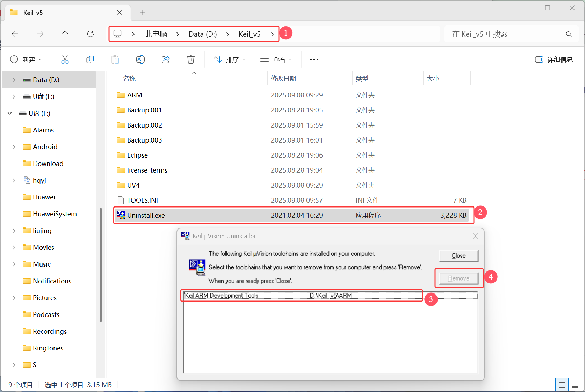Go up one folder level
The height and width of the screenshot is (392, 585).
[65, 34]
